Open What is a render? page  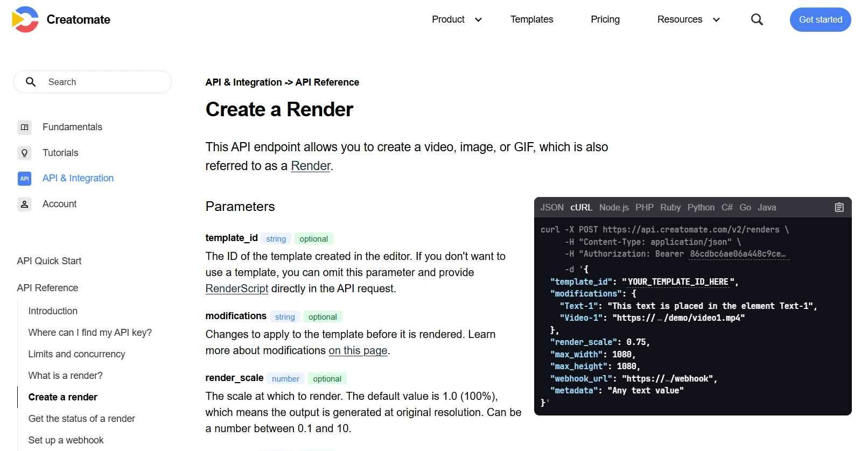65,376
